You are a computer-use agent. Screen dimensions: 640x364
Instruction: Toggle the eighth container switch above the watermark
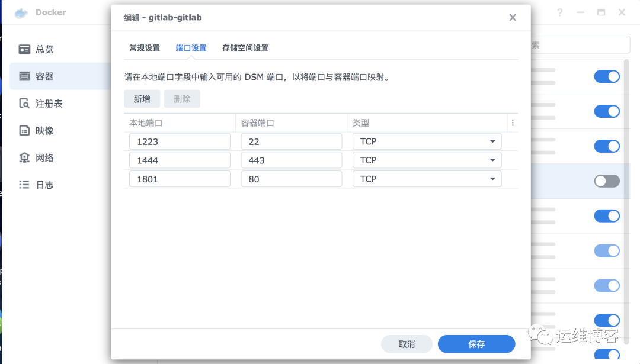click(x=607, y=320)
